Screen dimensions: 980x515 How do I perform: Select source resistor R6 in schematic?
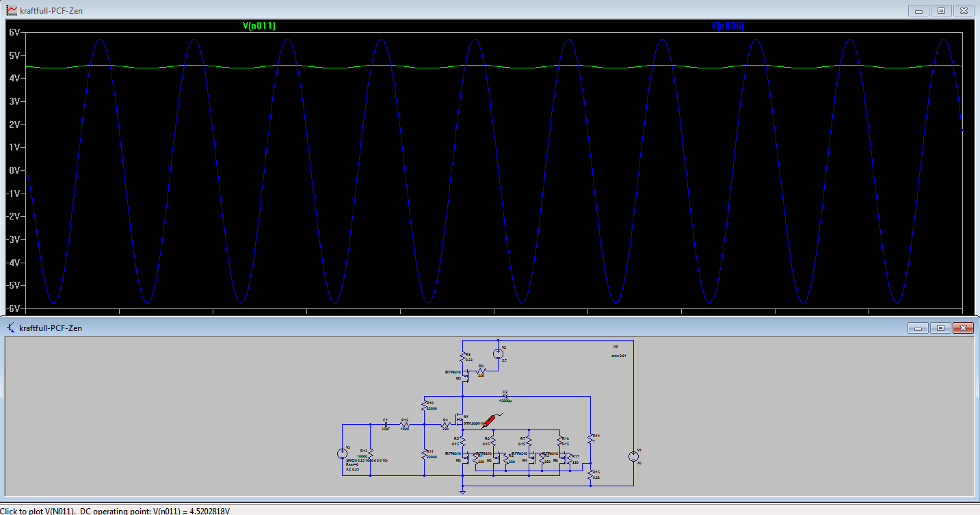[x=493, y=441]
